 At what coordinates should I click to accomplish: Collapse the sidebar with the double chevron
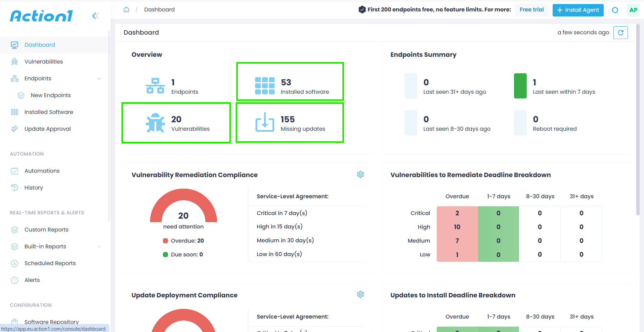pos(95,16)
